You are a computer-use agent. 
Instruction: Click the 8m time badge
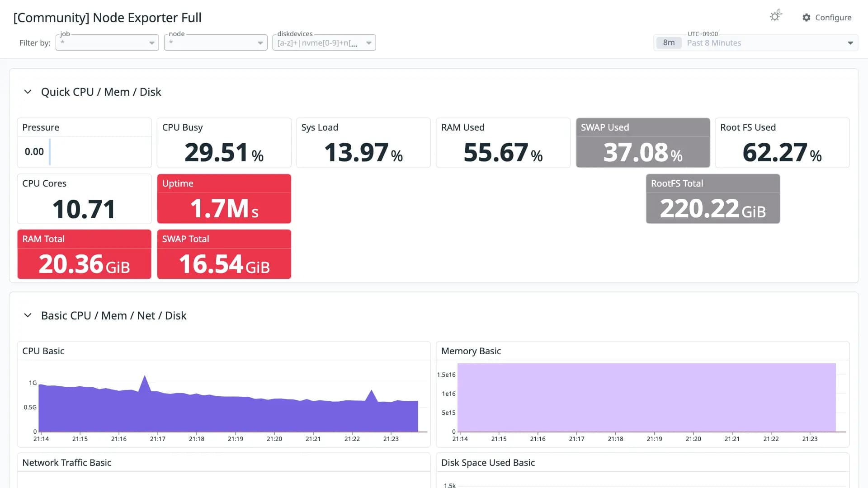pos(669,42)
